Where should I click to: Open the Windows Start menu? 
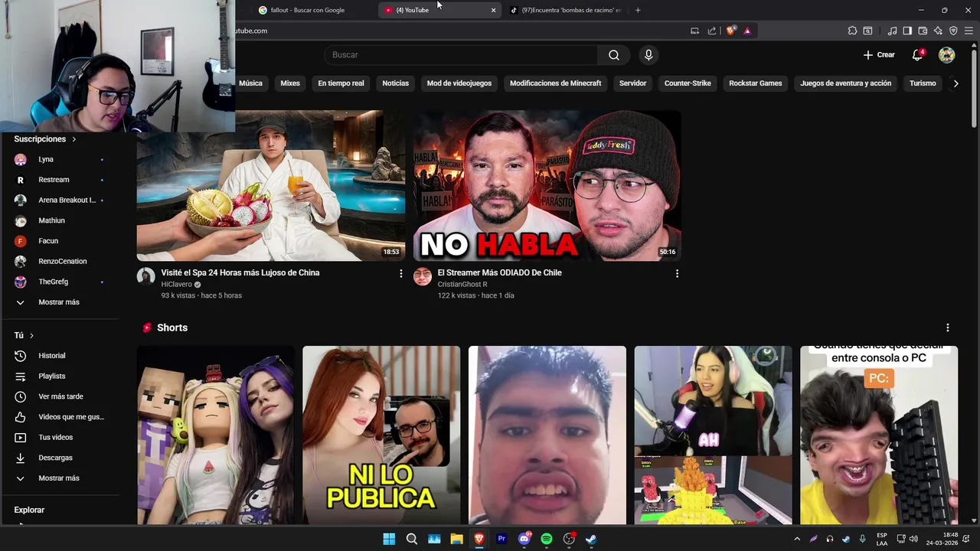click(389, 539)
